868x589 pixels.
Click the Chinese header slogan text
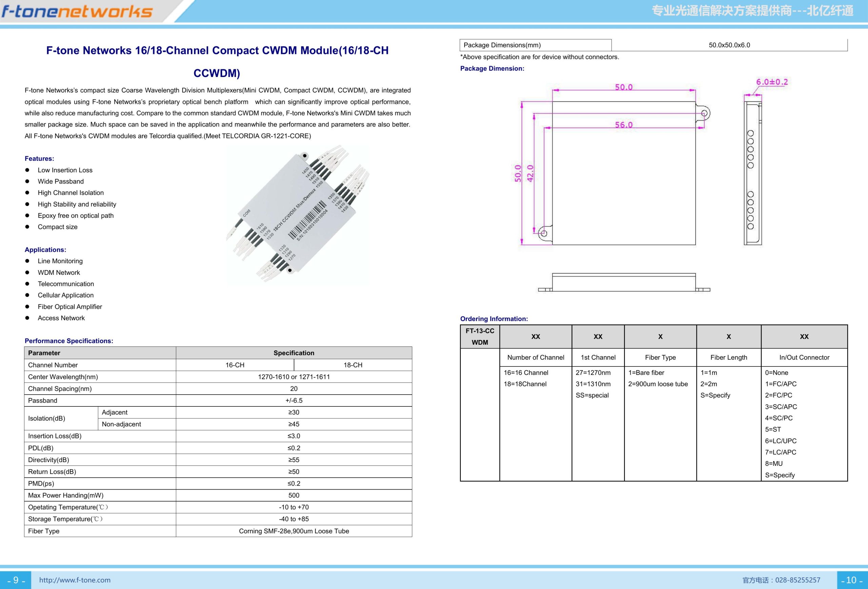tap(752, 11)
